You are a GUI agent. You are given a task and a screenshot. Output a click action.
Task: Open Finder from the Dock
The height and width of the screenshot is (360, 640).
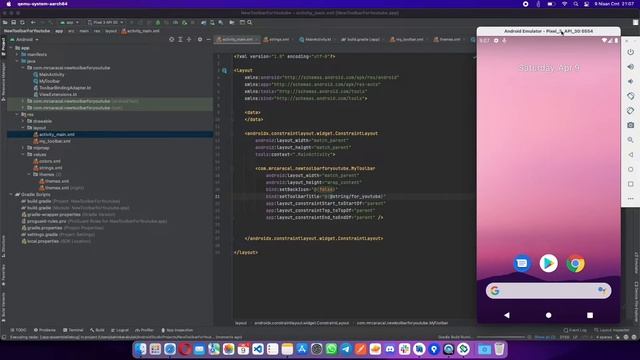coord(141,349)
